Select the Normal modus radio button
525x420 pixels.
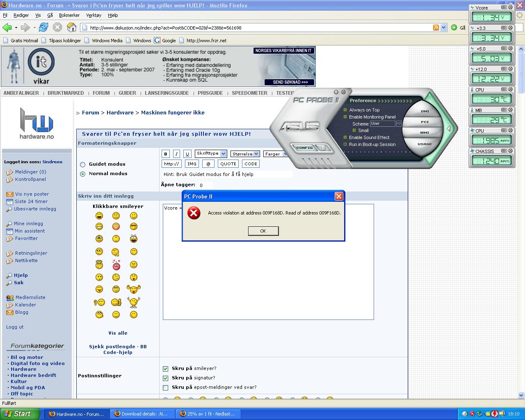click(82, 174)
